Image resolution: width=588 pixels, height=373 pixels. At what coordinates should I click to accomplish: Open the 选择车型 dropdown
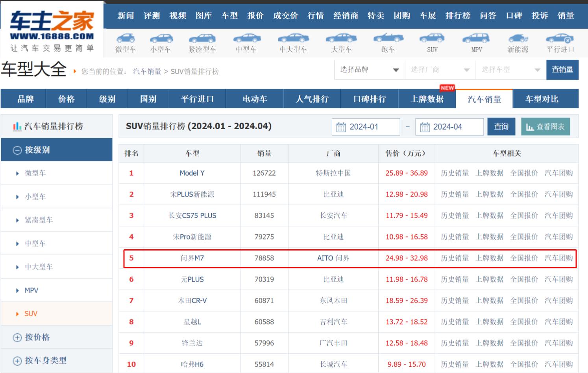point(511,70)
